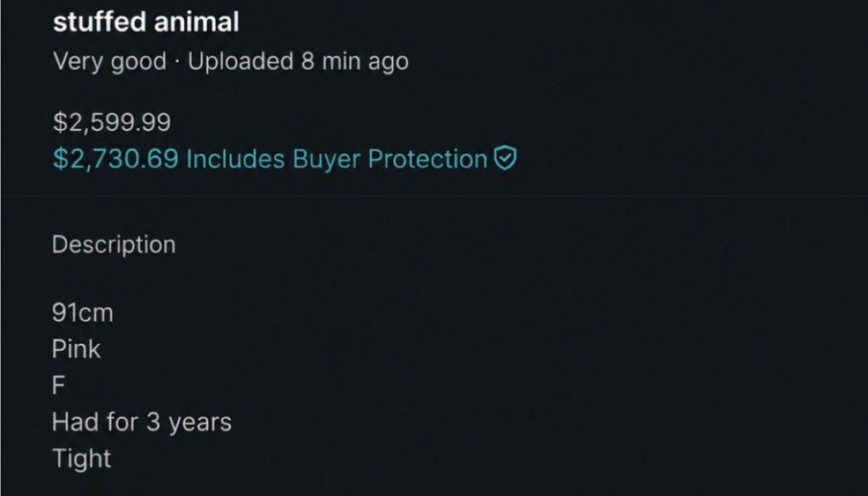Viewport: 868px width, 496px height.
Task: Select the Pink description line
Action: [x=76, y=349]
